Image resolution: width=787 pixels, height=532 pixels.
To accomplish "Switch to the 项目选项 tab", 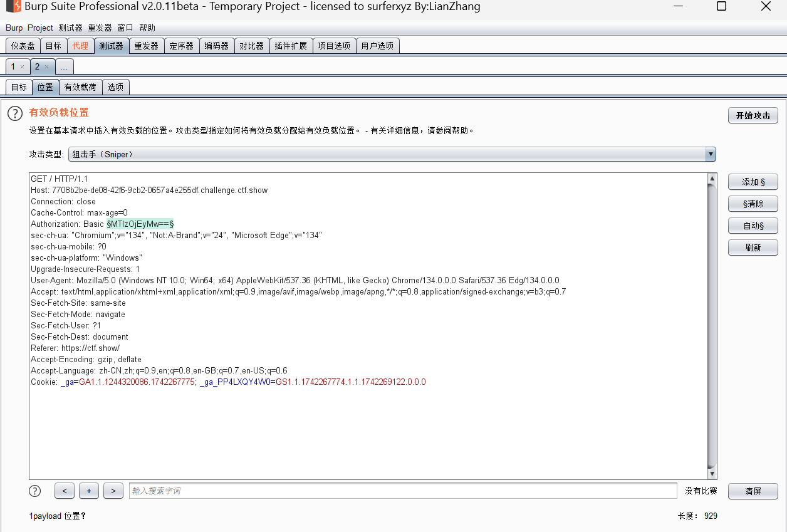I will coord(334,46).
